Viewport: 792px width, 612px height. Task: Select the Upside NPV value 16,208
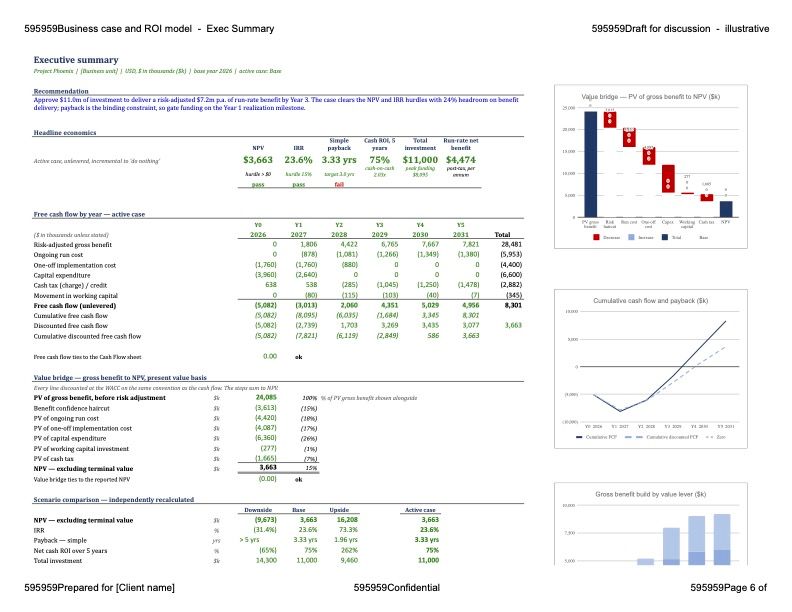pyautogui.click(x=347, y=520)
